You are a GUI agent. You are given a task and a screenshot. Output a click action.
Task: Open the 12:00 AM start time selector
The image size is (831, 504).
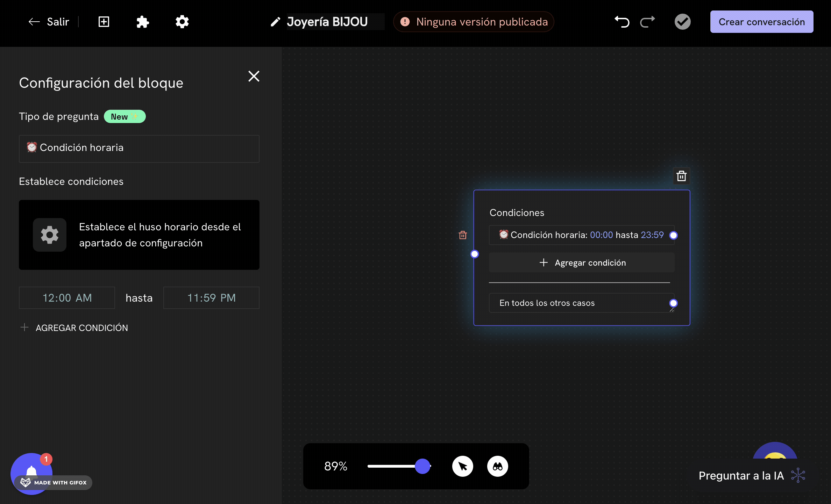pos(66,298)
